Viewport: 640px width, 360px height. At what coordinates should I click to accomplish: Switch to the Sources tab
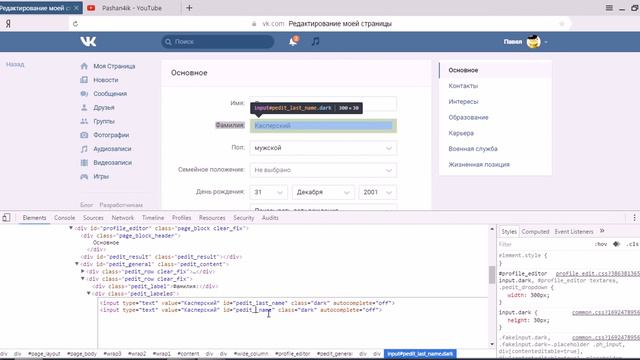[93, 218]
